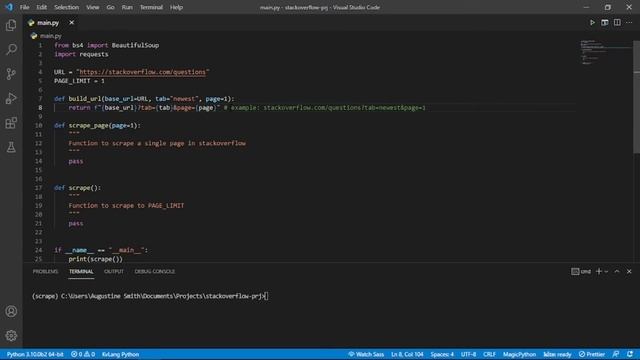The height and width of the screenshot is (360, 640).
Task: Close the terminal panel
Action: (629, 271)
